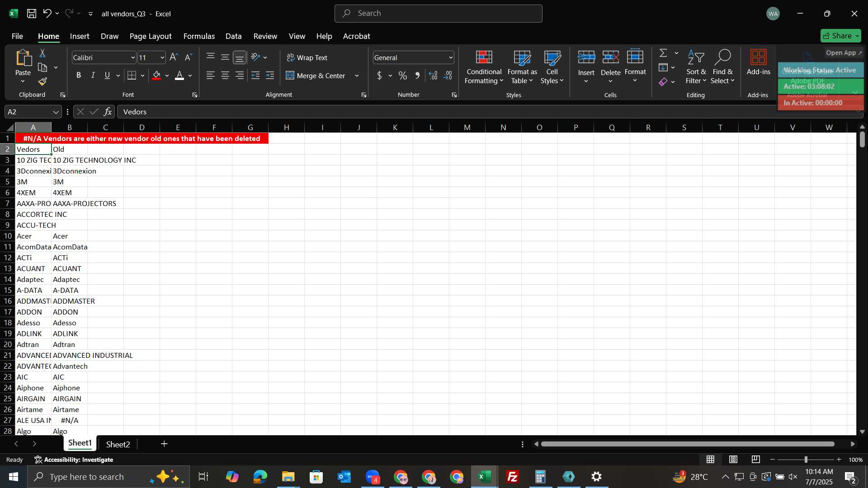Click the Clear eraser icon
Viewport: 868px width, 488px height.
pos(663,82)
